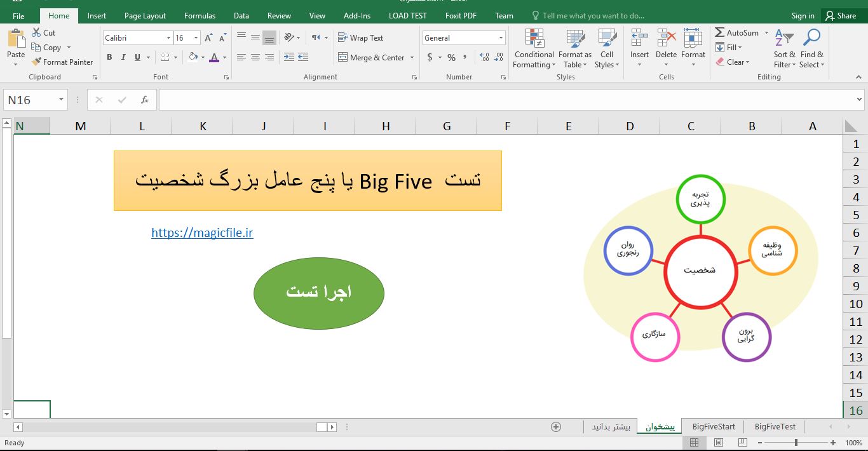Click the Increase Indent icon

point(304,57)
